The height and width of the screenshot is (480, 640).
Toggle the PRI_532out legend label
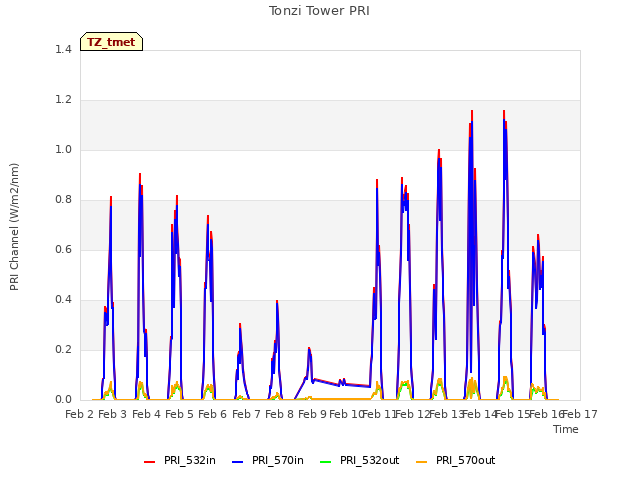pos(369,460)
